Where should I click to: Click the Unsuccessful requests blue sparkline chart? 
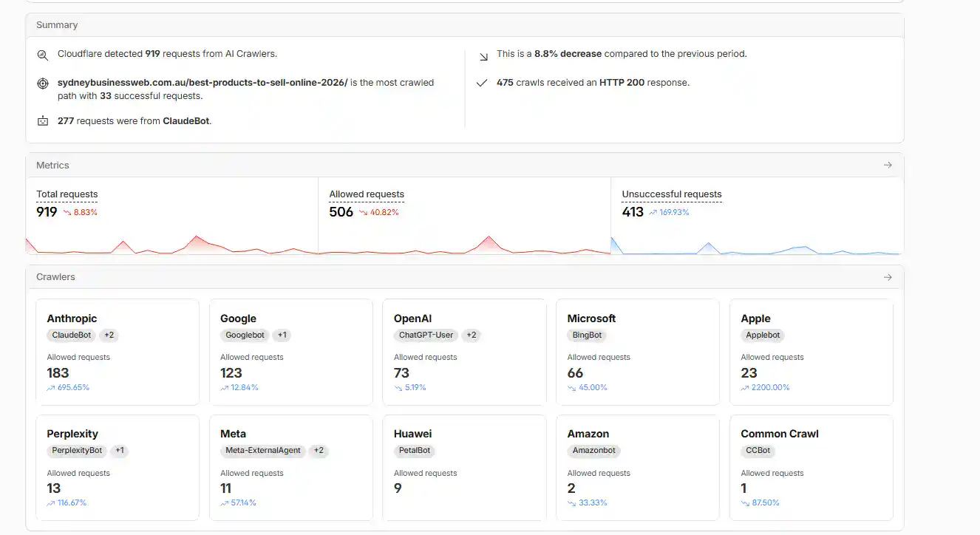[757, 244]
